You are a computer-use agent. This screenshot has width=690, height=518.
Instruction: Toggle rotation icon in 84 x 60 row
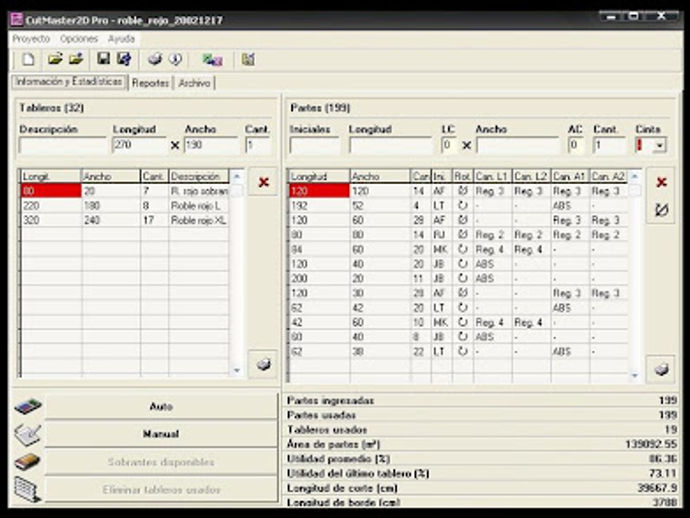[x=462, y=249]
